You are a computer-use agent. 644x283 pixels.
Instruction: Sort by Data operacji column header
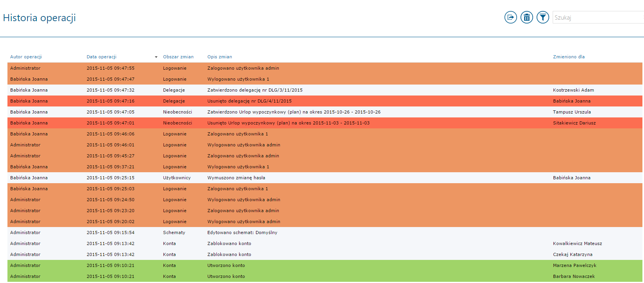point(102,57)
